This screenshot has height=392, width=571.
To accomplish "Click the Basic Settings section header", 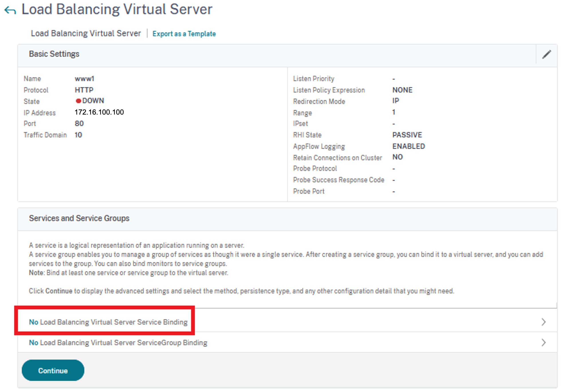I will click(54, 54).
